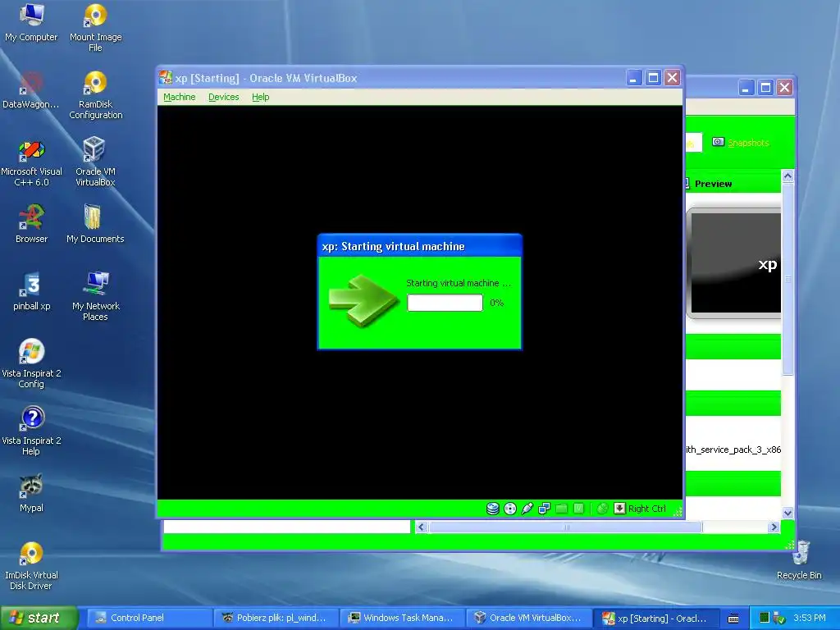Click the green arrow in starting dialog
Image resolution: width=840 pixels, height=630 pixels.
363,300
